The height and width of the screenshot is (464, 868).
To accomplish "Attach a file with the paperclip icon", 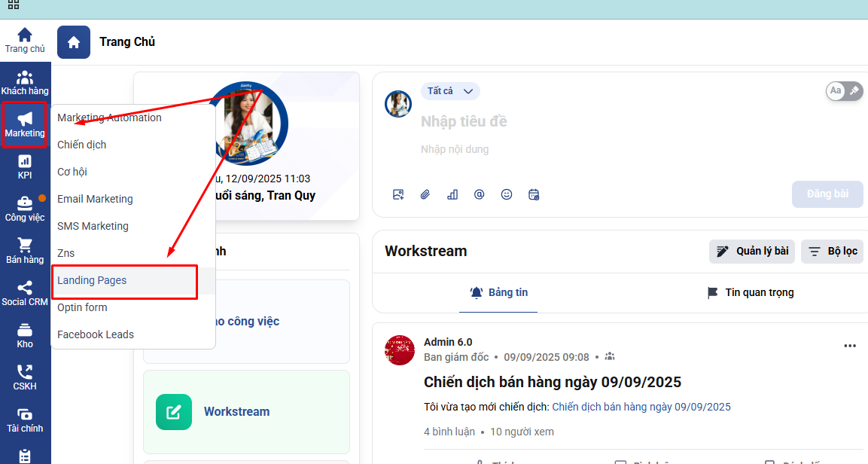I will click(425, 194).
